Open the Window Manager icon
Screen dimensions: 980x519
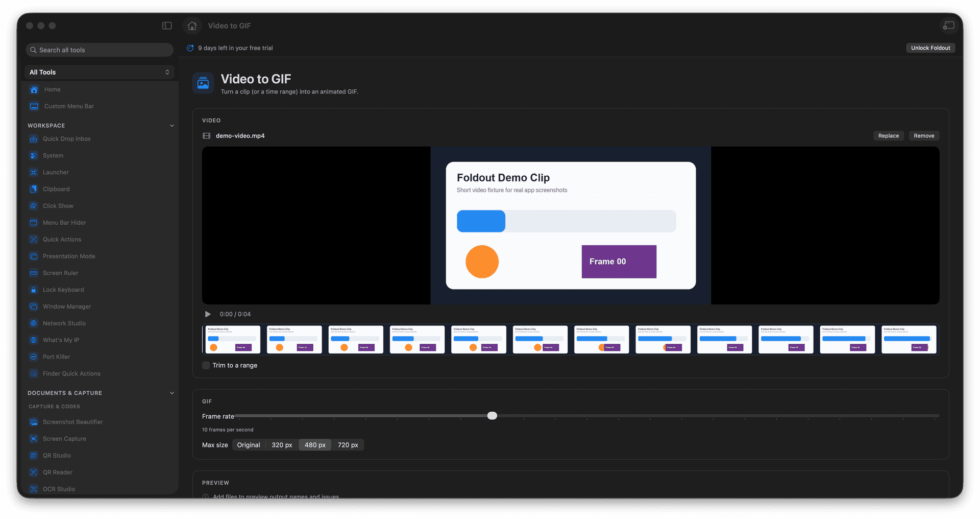pyautogui.click(x=34, y=306)
